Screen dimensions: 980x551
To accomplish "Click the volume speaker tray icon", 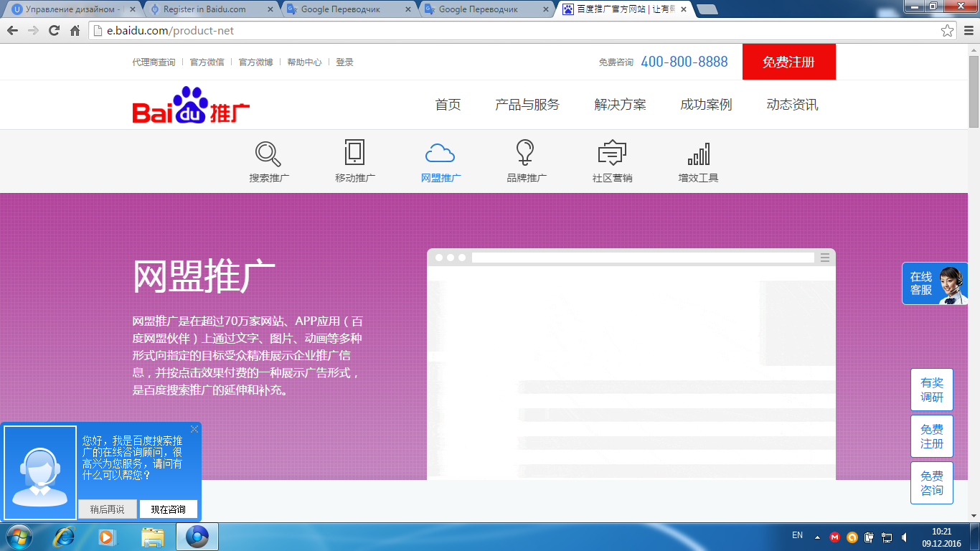I will tap(905, 537).
